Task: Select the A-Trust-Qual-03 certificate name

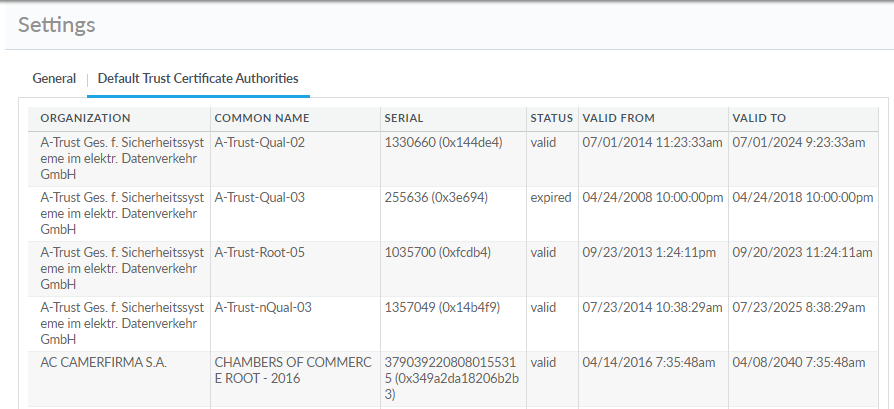Action: (260, 198)
